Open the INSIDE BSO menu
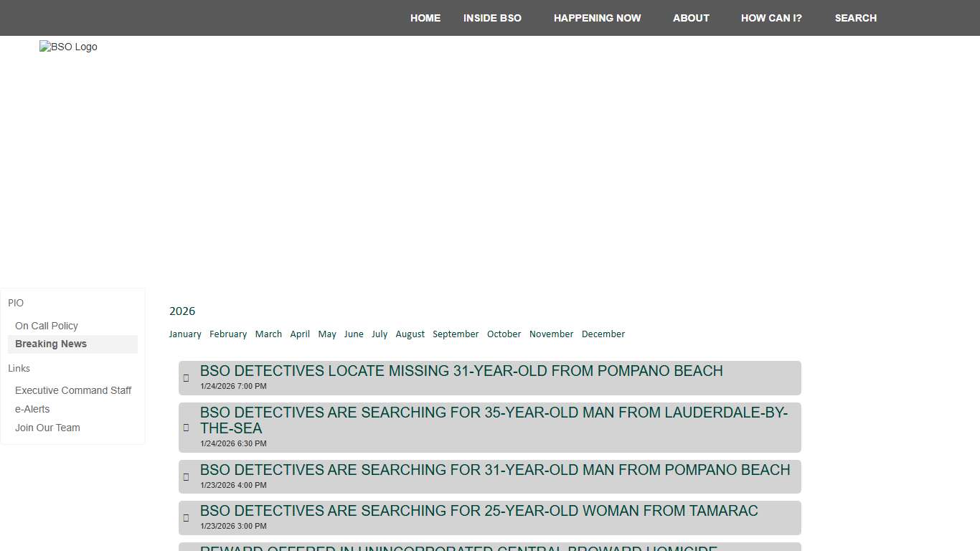980x551 pixels. tap(492, 18)
